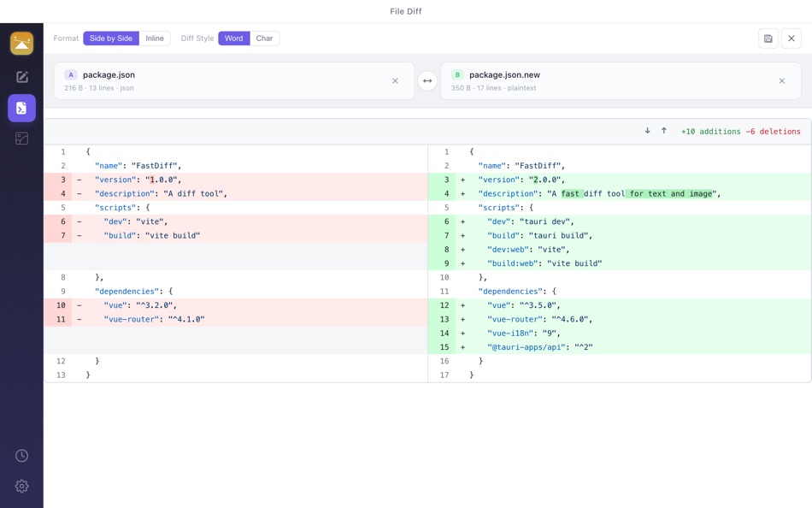Click the '-6 deletions' counter
This screenshot has width=812, height=508.
(x=774, y=132)
